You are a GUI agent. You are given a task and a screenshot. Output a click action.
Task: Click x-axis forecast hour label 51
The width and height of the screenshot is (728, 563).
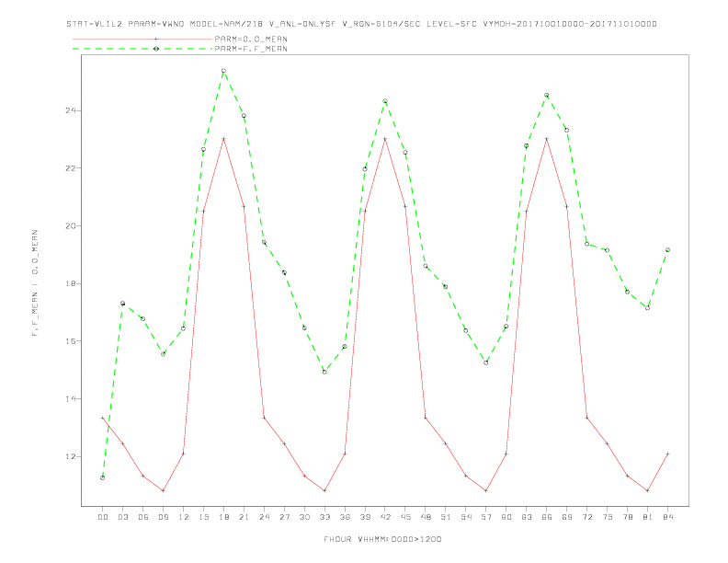coord(446,517)
